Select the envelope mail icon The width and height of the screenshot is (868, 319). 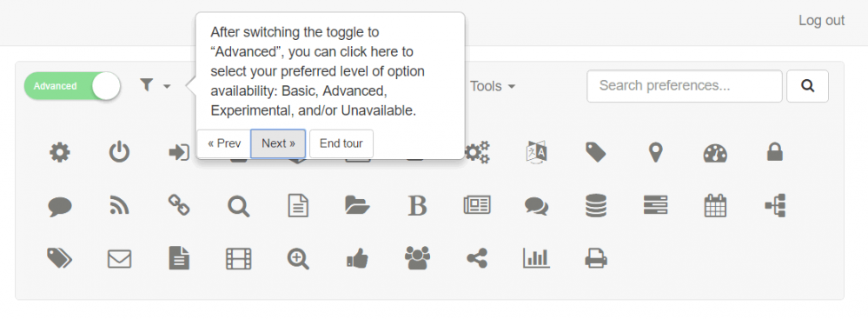pyautogui.click(x=119, y=259)
